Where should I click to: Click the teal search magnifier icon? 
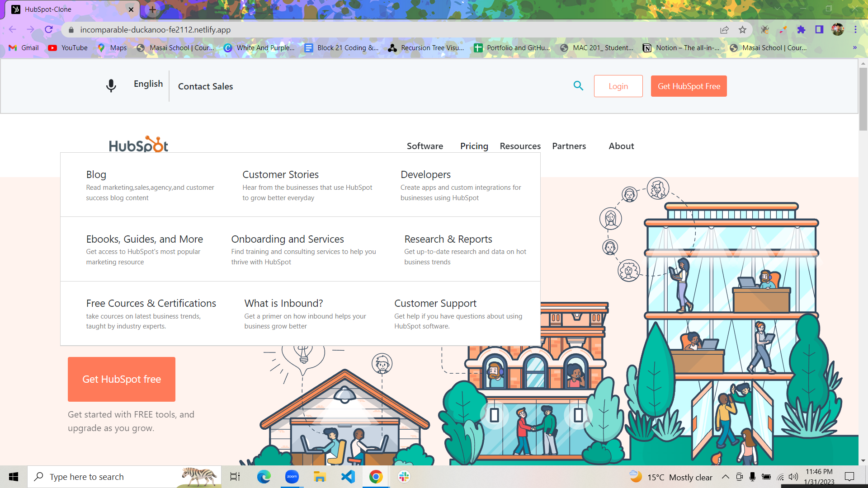pos(578,85)
